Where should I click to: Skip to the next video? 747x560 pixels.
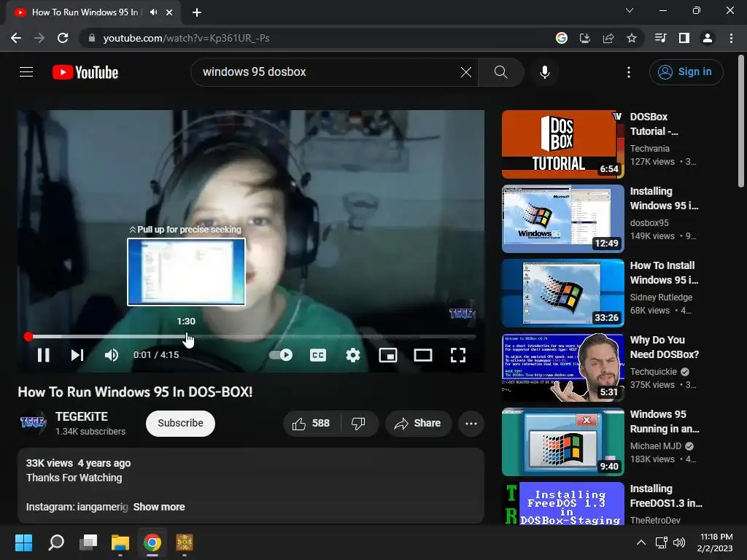pos(77,355)
